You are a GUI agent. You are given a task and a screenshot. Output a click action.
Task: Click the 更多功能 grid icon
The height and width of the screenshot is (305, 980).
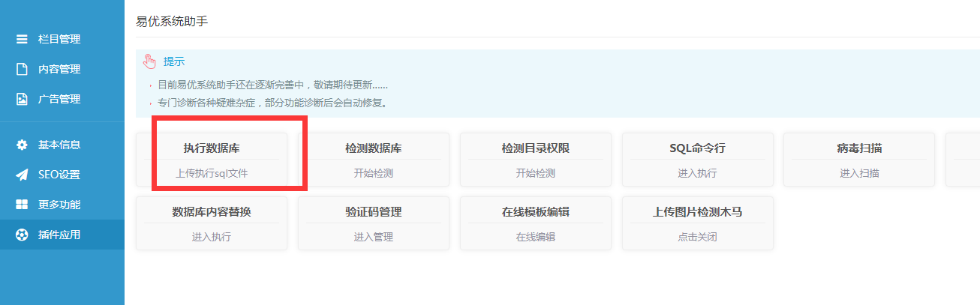[23, 205]
